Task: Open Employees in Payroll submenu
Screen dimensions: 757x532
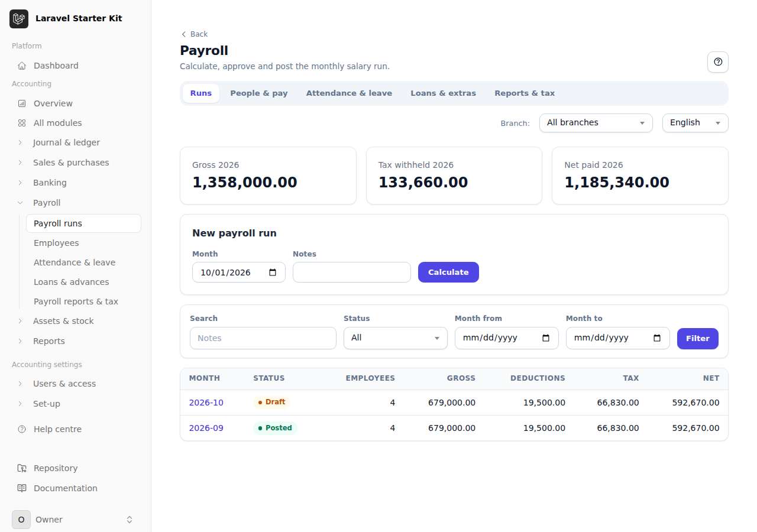Action: (83, 243)
